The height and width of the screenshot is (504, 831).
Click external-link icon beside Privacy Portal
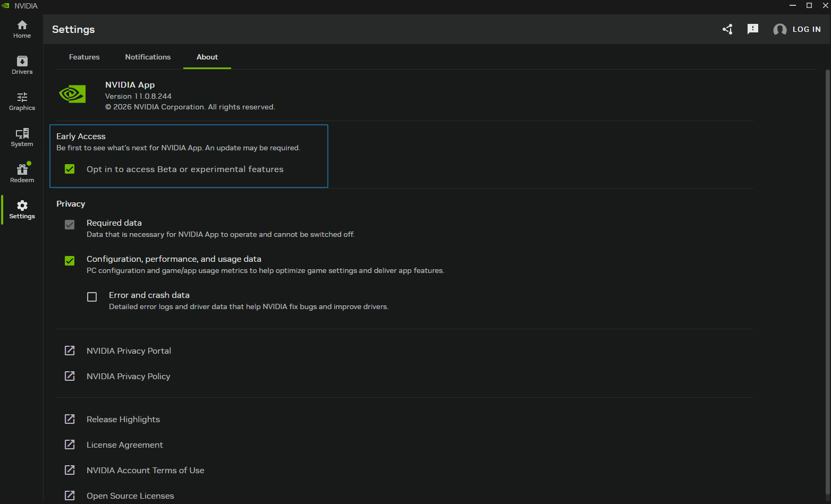coord(70,351)
